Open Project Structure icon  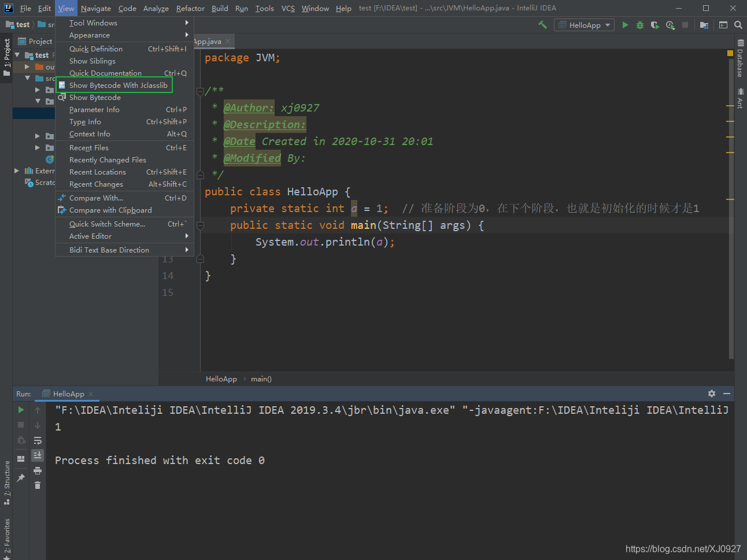point(704,25)
